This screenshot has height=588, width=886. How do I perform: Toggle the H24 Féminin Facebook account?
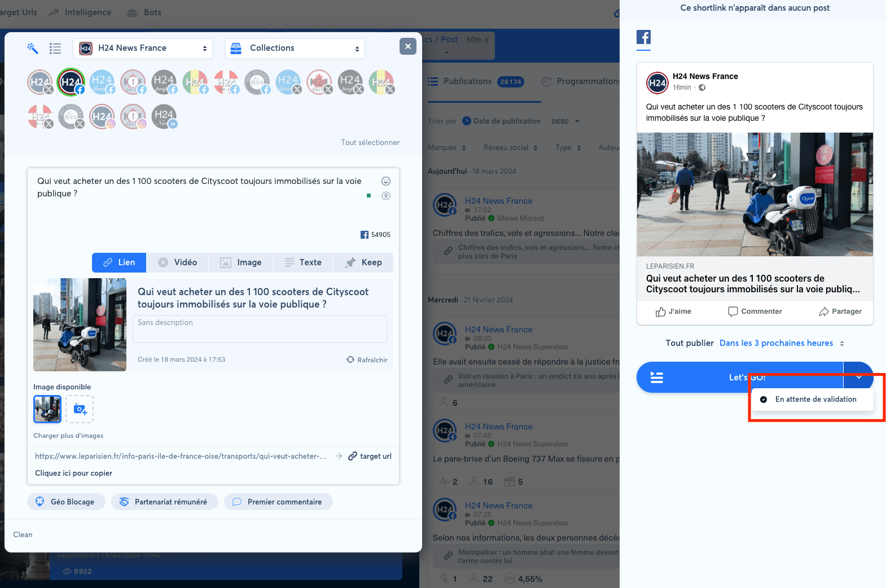102,82
